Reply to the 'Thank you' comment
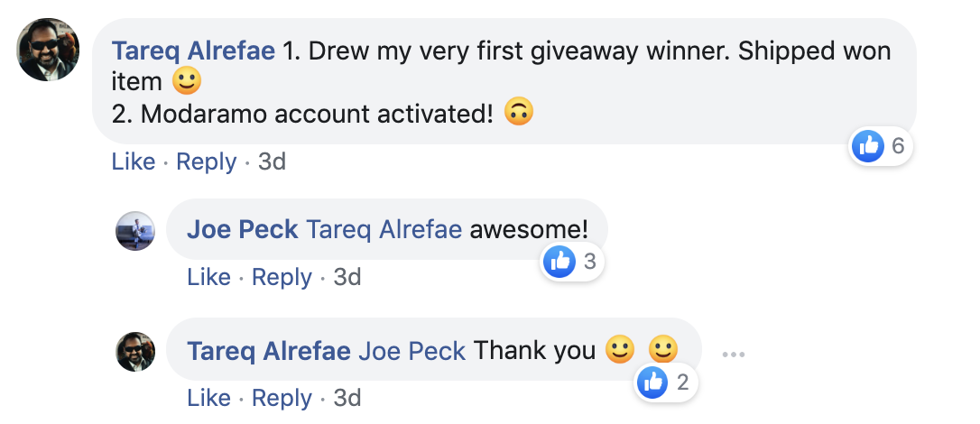The width and height of the screenshot is (980, 424). tap(282, 398)
